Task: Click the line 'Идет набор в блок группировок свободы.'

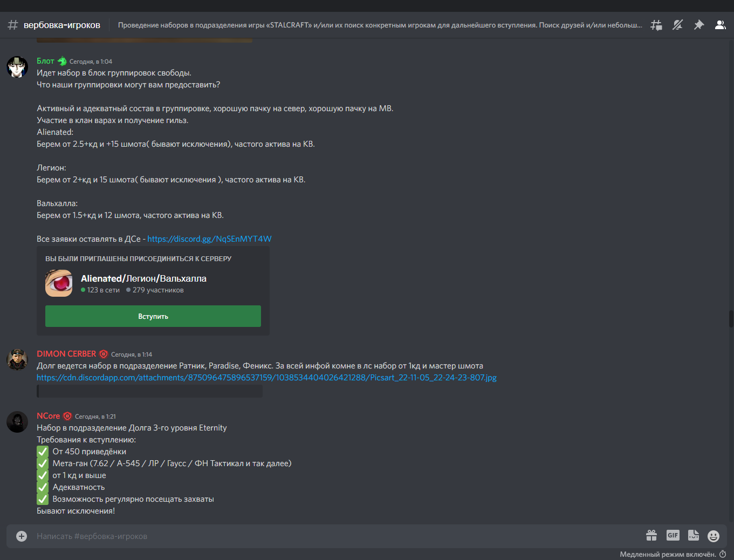Action: tap(114, 73)
